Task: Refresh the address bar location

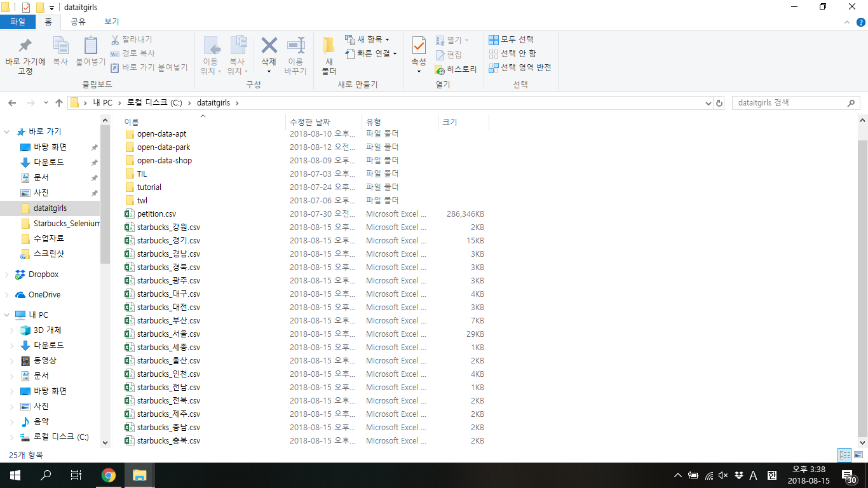Action: 719,103
